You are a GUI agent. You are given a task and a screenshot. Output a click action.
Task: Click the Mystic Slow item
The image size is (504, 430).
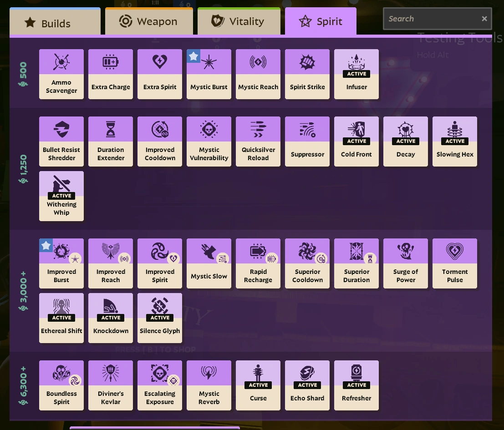click(209, 263)
